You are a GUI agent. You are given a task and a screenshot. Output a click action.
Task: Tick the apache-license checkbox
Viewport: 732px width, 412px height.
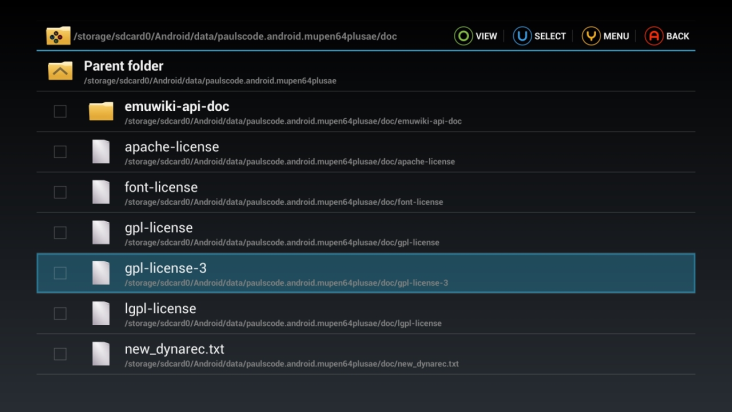(60, 152)
